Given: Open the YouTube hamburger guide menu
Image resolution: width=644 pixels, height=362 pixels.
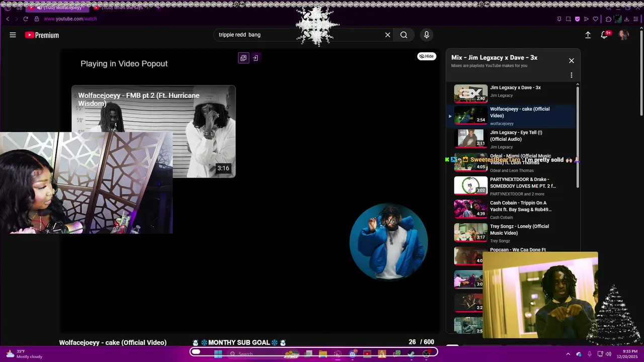Looking at the screenshot, I should coord(13,35).
